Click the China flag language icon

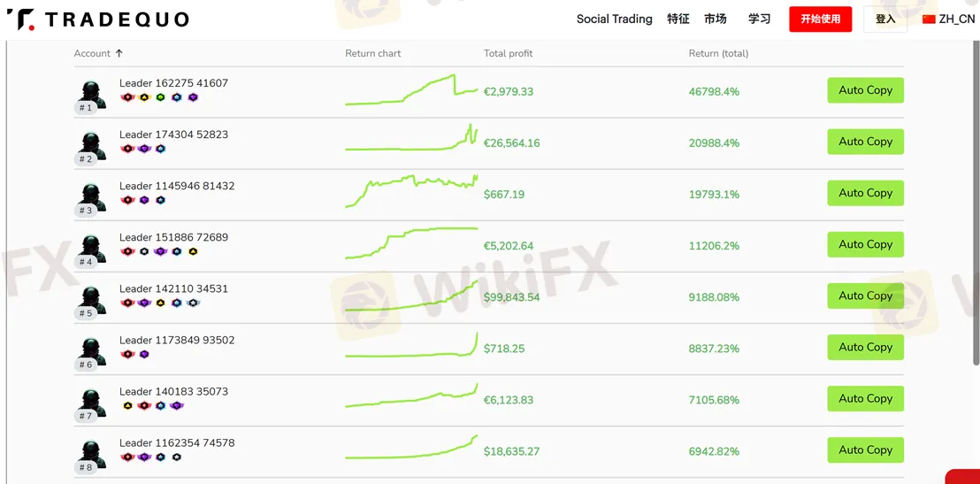(929, 19)
